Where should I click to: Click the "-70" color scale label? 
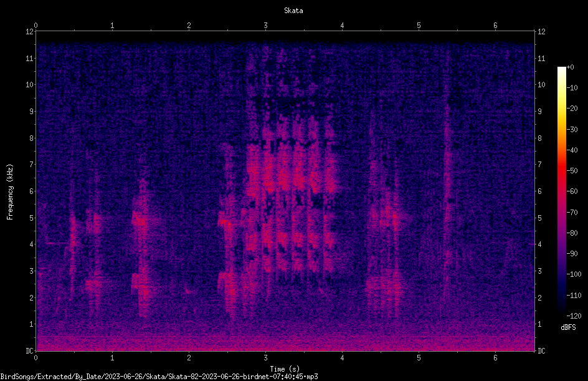[x=572, y=213]
